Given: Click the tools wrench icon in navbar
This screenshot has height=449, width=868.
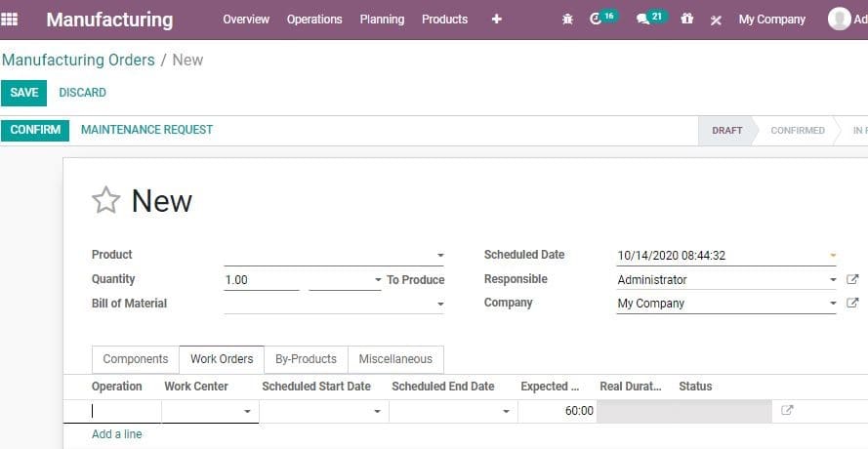Looking at the screenshot, I should [716, 20].
